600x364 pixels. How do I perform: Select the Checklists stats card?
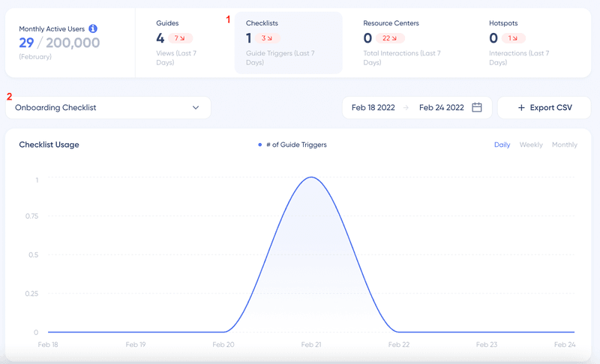[x=288, y=43]
